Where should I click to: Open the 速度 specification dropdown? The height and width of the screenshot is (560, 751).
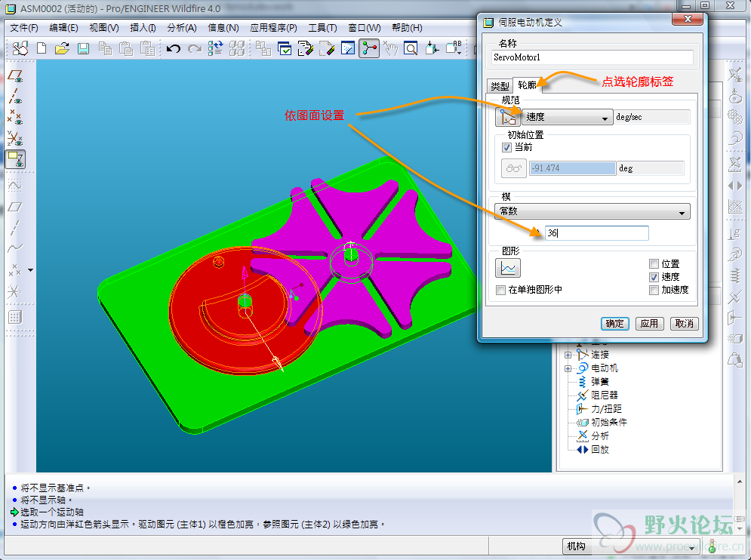coord(567,118)
